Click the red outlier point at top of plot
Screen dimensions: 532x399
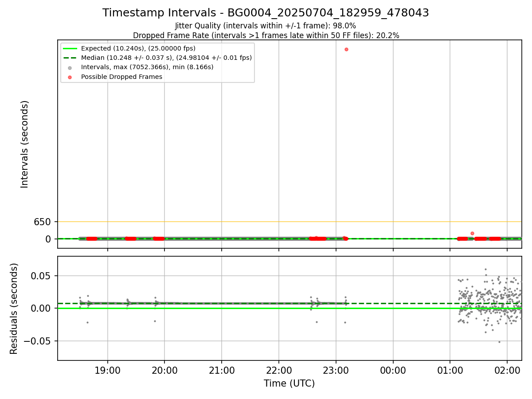pyautogui.click(x=346, y=49)
